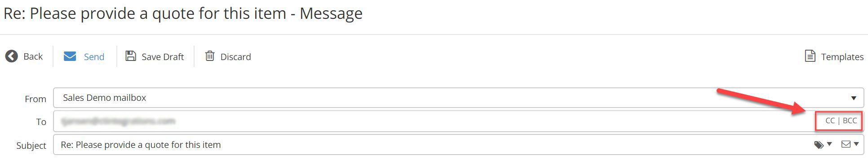Viewport: 868px width, 164px height.
Task: Show the CC recipient field
Action: [x=830, y=121]
